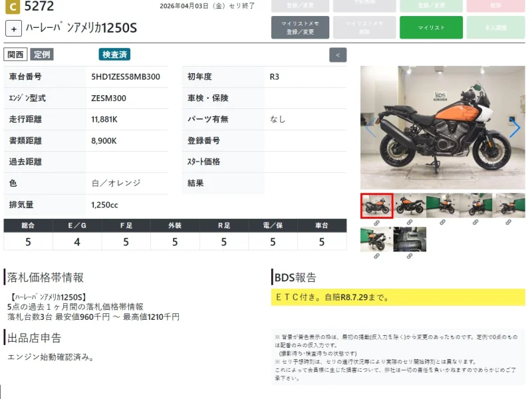Screen dimensions: 532x399
Task: Click the 定例 tag
Action: [42, 55]
